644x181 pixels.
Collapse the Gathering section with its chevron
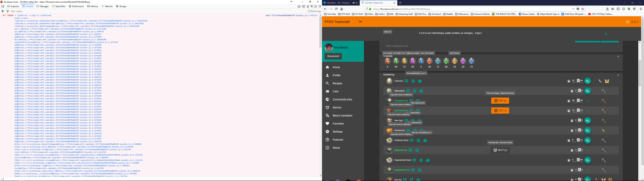(x=618, y=75)
